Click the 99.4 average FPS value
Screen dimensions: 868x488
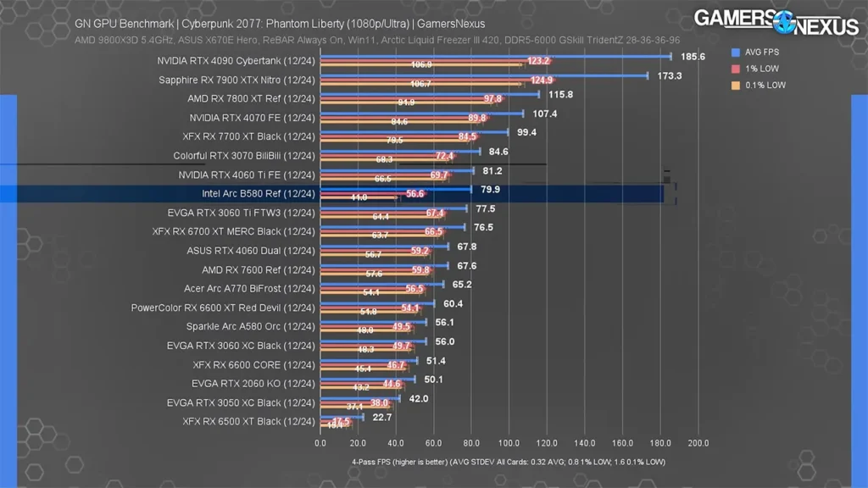pyautogui.click(x=526, y=132)
